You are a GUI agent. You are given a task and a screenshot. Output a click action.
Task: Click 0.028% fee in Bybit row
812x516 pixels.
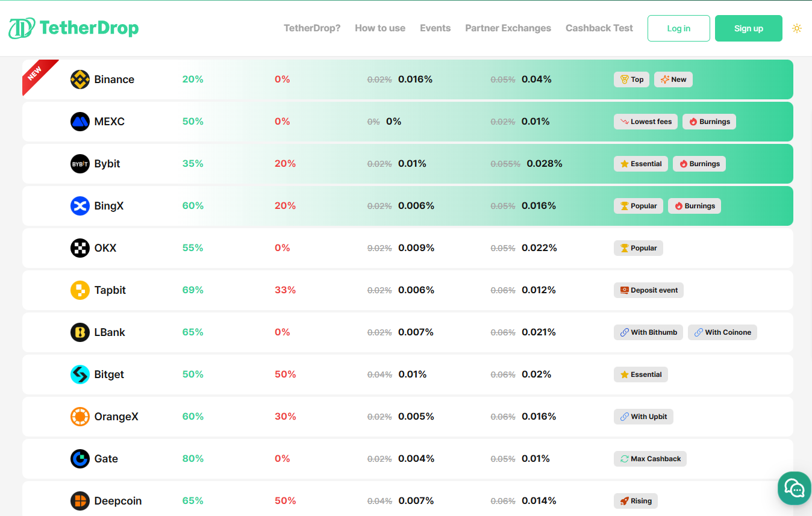tap(545, 164)
